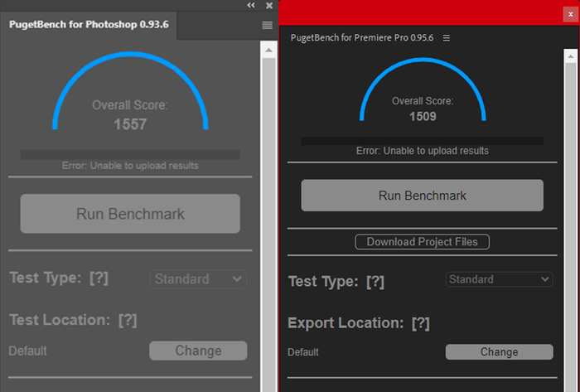Click the PugetBench for Premiere Pro 0.95.6 title
The height and width of the screenshot is (392, 580).
[362, 38]
